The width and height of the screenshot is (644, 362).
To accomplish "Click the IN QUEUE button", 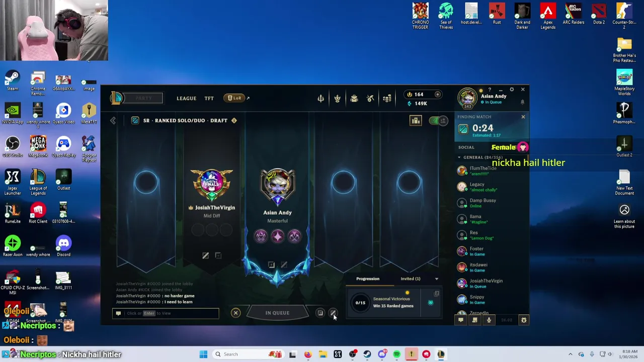I will pyautogui.click(x=277, y=313).
